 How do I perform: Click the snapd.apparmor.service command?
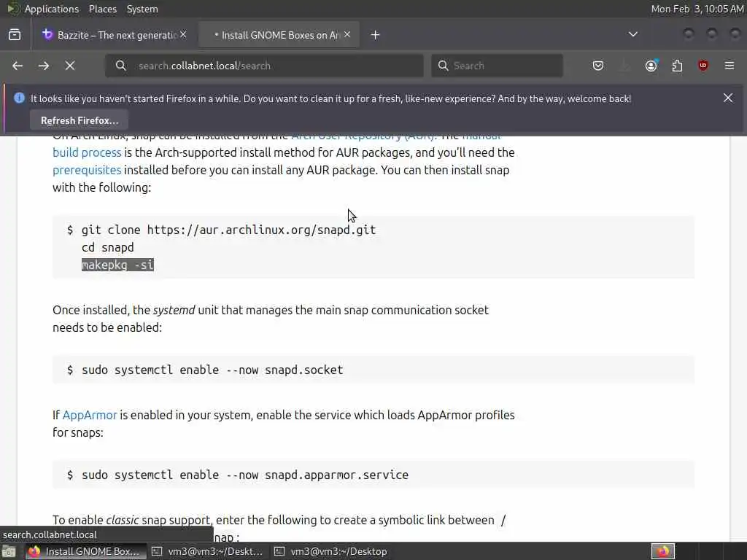pyautogui.click(x=245, y=475)
